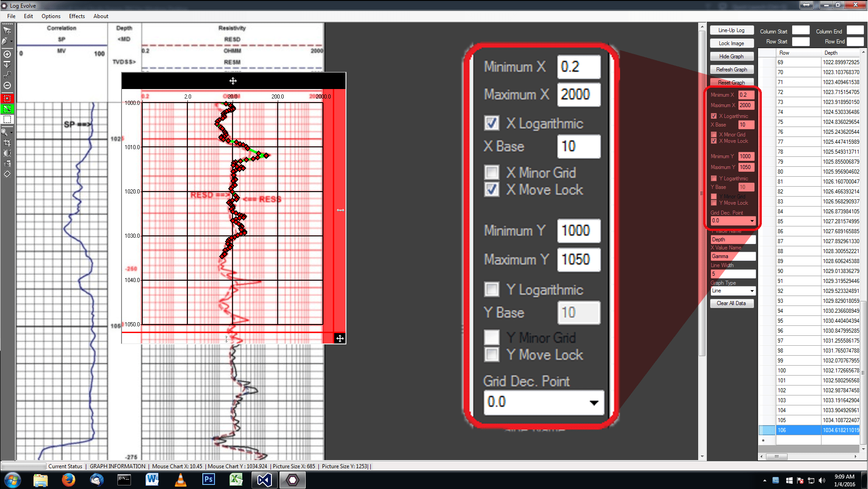Click the remove point minus-circle tool

coord(7,85)
